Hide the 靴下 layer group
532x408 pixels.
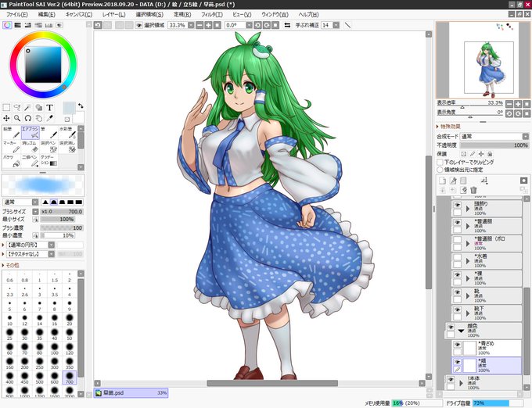(x=458, y=310)
